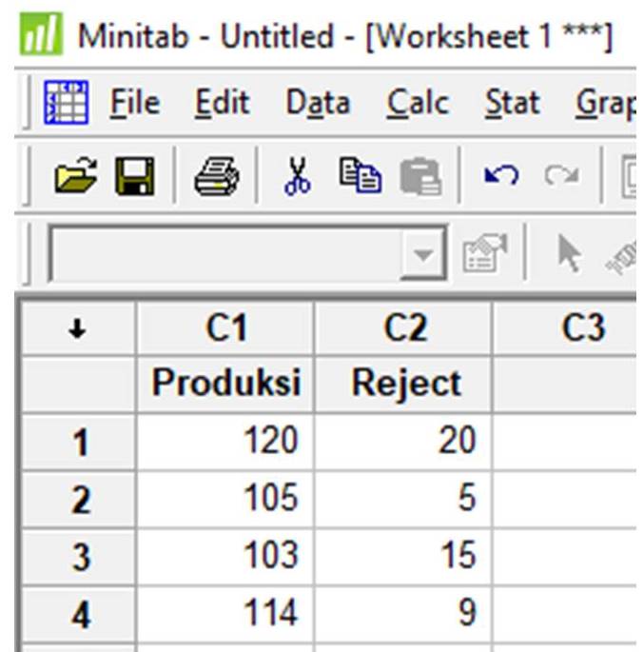Open the Stat menu
Screen dimensions: 644x652
tap(512, 103)
